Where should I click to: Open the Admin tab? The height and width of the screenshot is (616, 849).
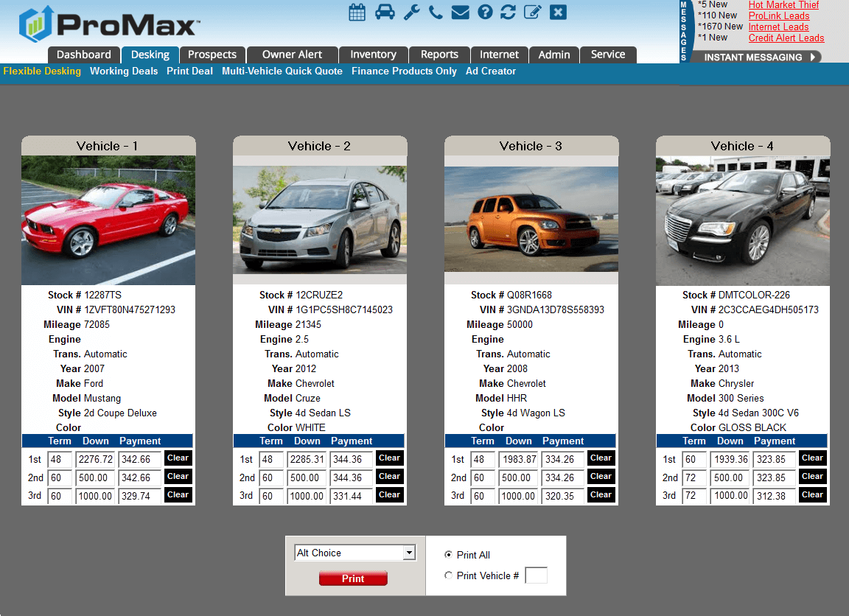click(554, 55)
